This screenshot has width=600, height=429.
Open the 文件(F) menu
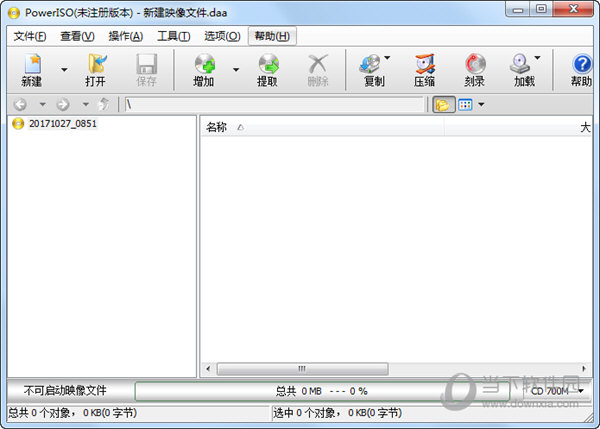(x=30, y=36)
